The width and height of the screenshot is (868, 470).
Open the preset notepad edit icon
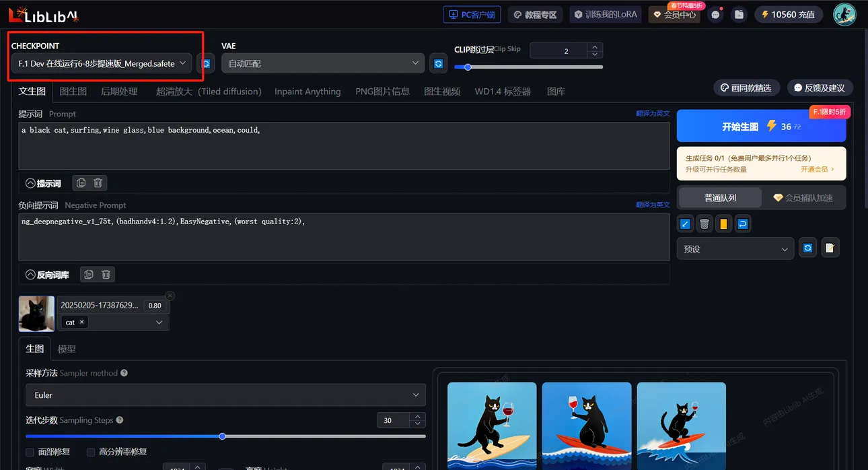[x=830, y=248]
